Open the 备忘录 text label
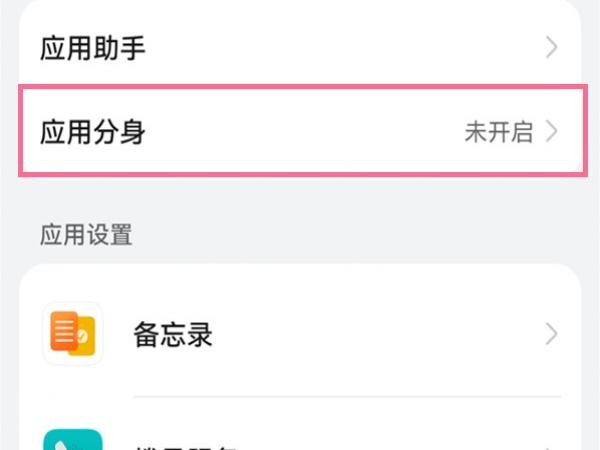The image size is (600, 450). [x=173, y=334]
